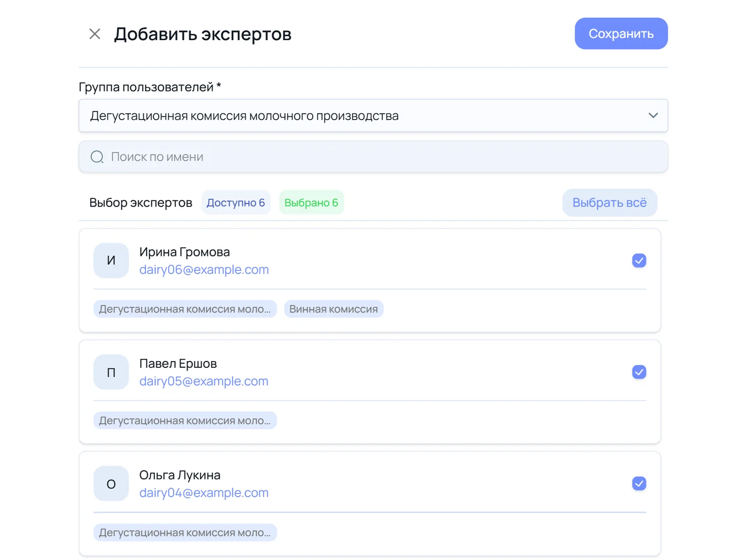The height and width of the screenshot is (560, 747).
Task: Close the add experts dialog
Action: point(94,34)
